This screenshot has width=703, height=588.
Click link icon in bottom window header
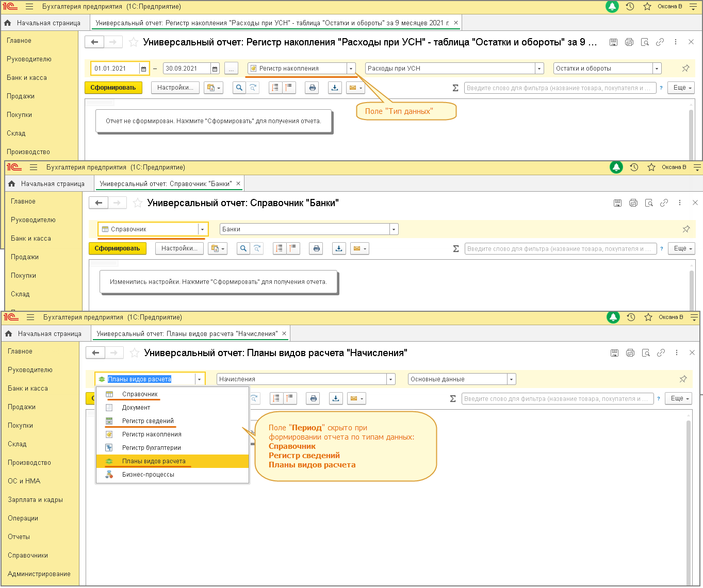coord(661,353)
